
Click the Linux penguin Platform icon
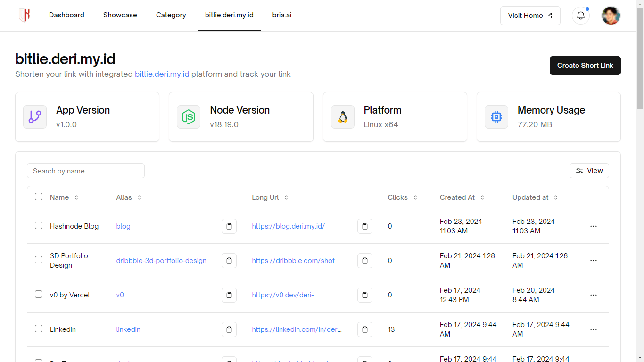pyautogui.click(x=343, y=117)
